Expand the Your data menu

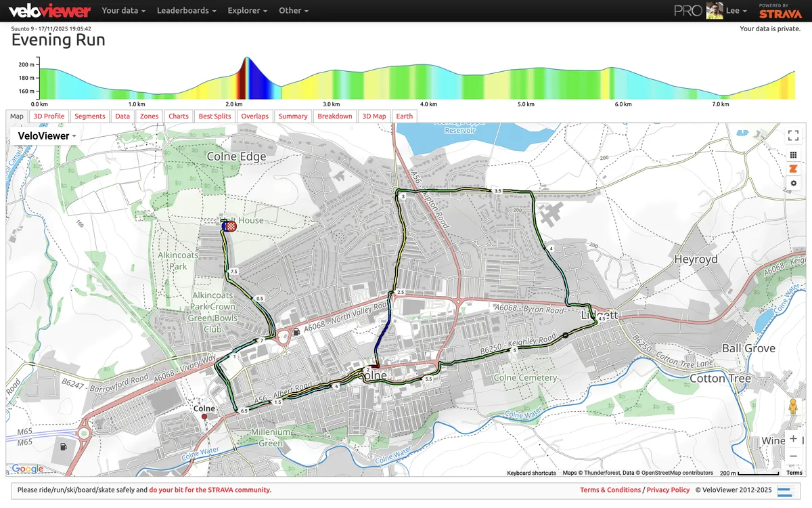click(x=125, y=11)
